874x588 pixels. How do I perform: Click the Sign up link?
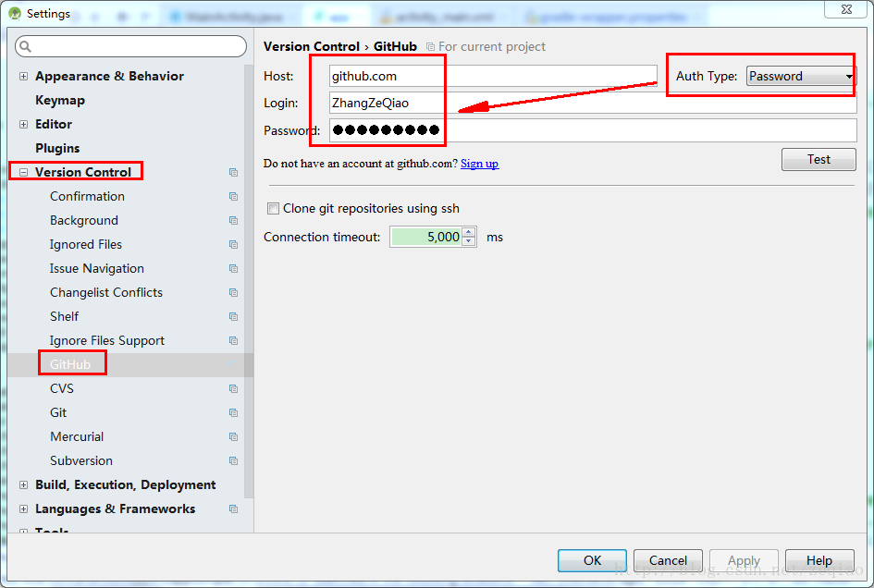479,164
